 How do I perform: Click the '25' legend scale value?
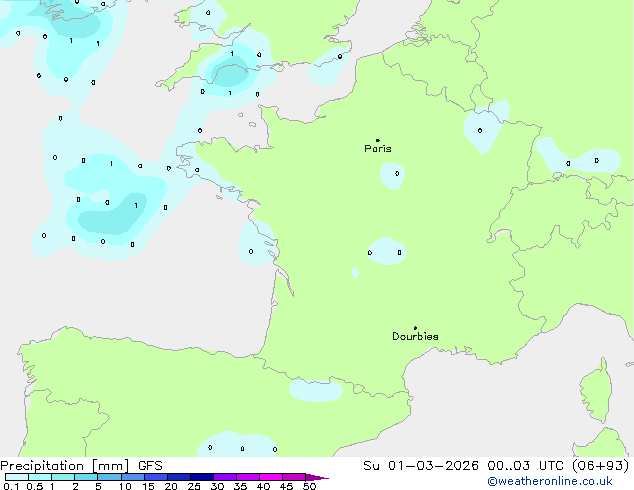(x=194, y=486)
